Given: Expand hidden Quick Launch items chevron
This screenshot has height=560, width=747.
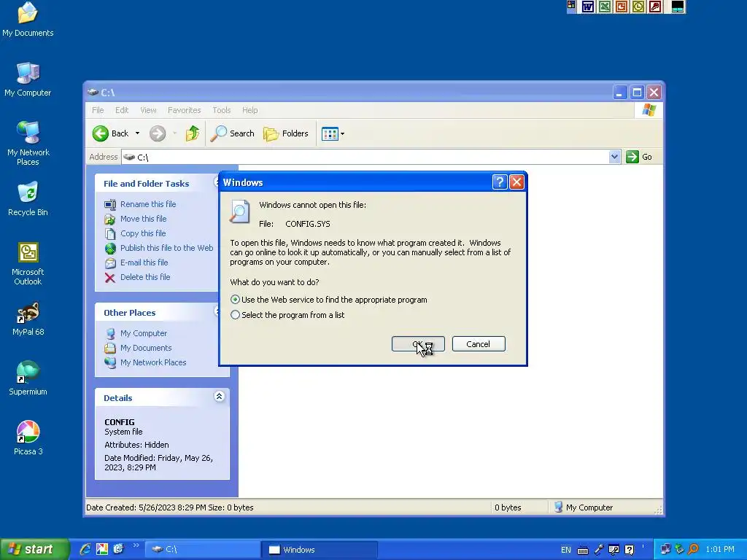Looking at the screenshot, I should [136, 545].
